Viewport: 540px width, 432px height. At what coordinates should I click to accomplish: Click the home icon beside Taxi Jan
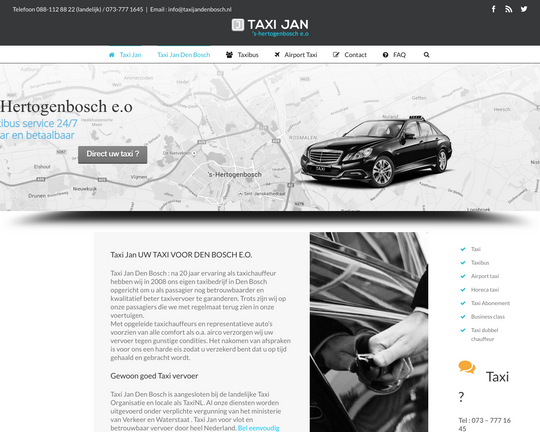(111, 55)
